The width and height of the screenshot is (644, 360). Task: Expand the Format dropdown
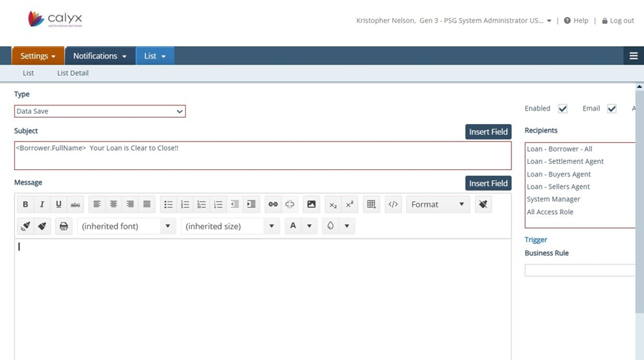point(438,205)
